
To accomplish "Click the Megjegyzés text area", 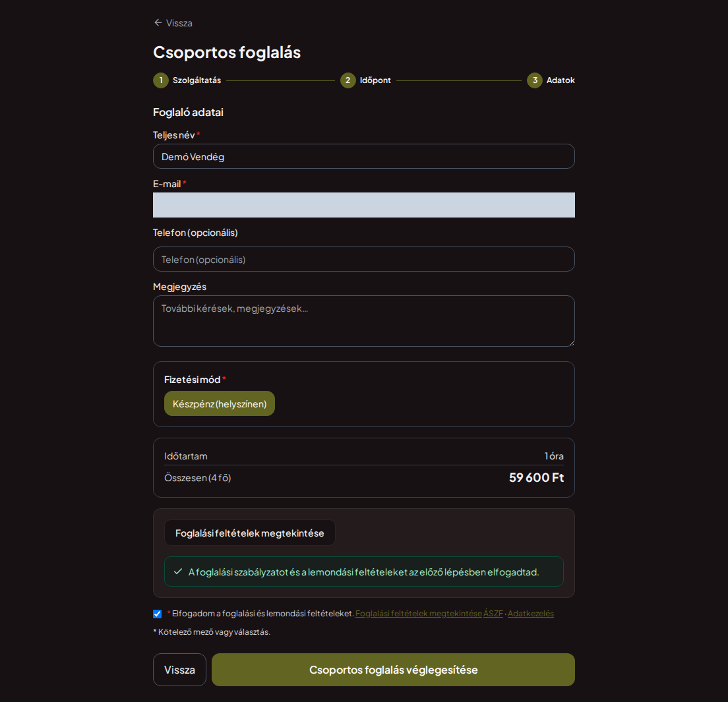I will point(364,321).
